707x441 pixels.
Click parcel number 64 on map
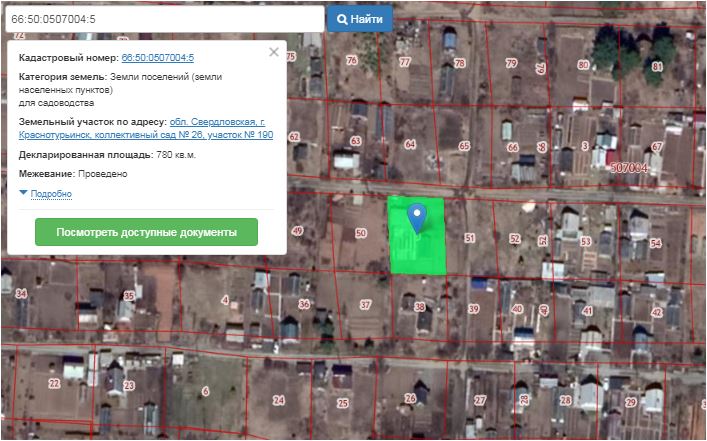(x=409, y=145)
